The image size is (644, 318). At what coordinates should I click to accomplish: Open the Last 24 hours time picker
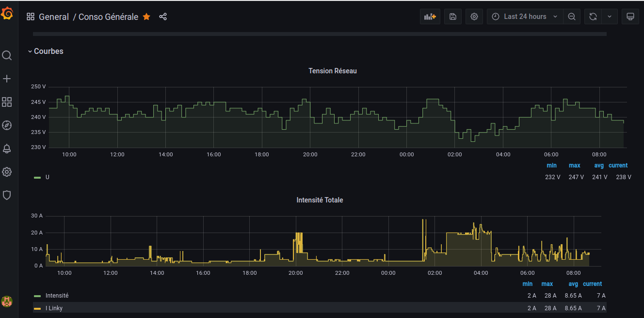click(x=524, y=17)
